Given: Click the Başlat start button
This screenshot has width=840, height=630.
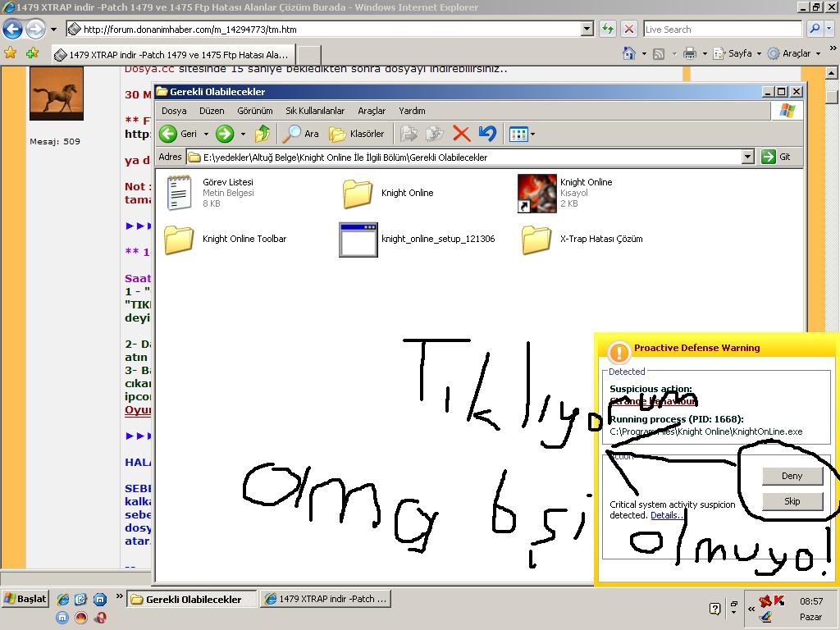Looking at the screenshot, I should (x=25, y=598).
